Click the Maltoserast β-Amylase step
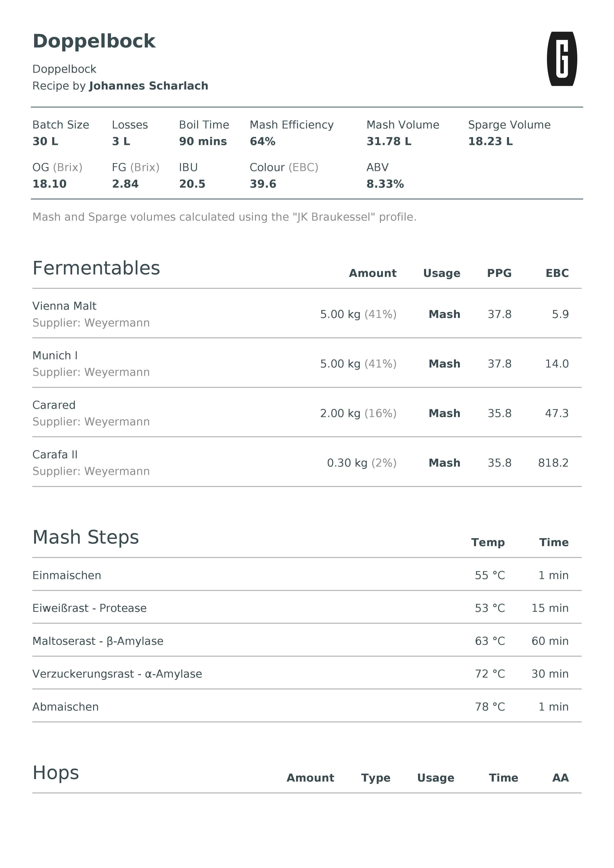This screenshot has height=868, width=614. tap(98, 641)
